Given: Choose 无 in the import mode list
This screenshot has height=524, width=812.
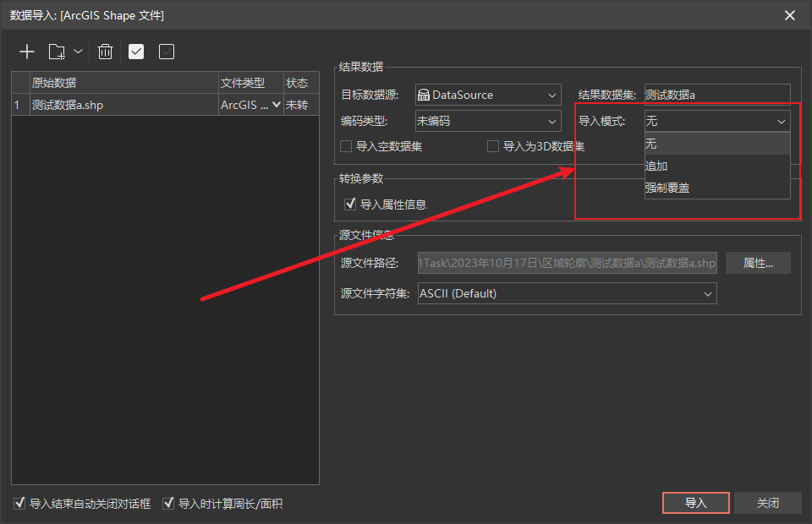Looking at the screenshot, I should [717, 144].
